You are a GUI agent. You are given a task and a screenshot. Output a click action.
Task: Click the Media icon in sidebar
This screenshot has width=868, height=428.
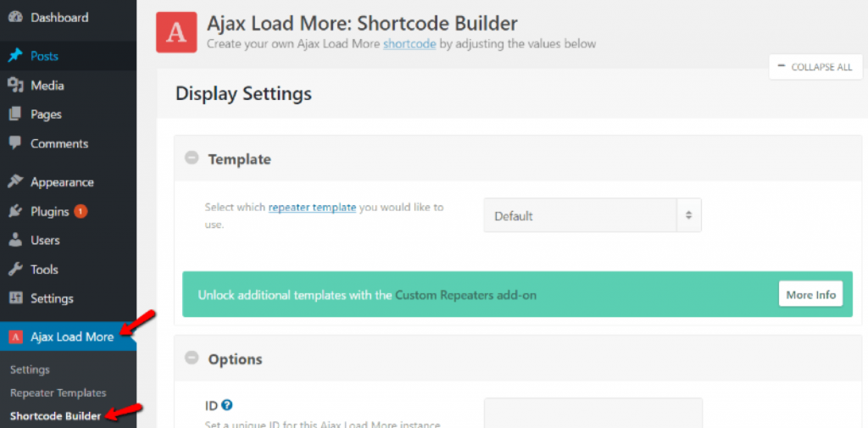pos(16,86)
